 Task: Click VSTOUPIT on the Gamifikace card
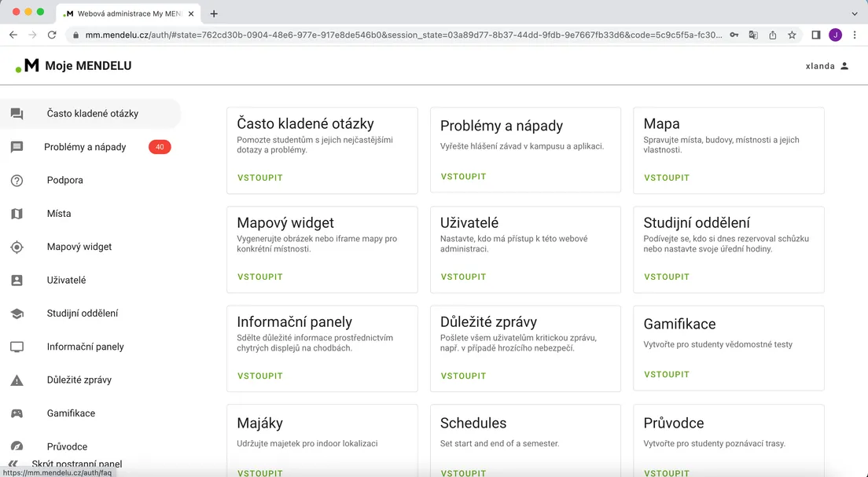667,375
